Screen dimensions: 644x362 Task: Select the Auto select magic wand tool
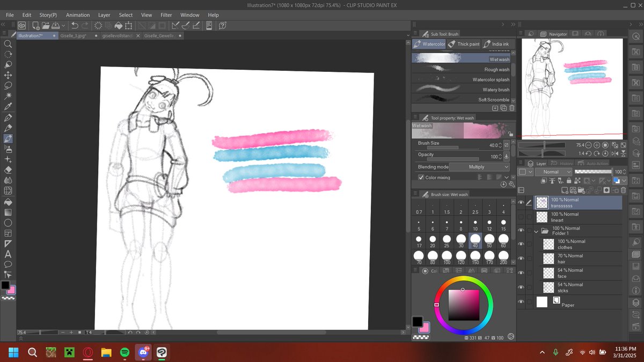coord(8,96)
